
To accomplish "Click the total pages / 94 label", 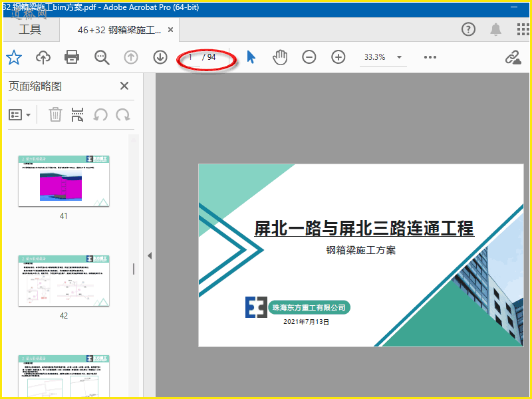I will [209, 57].
